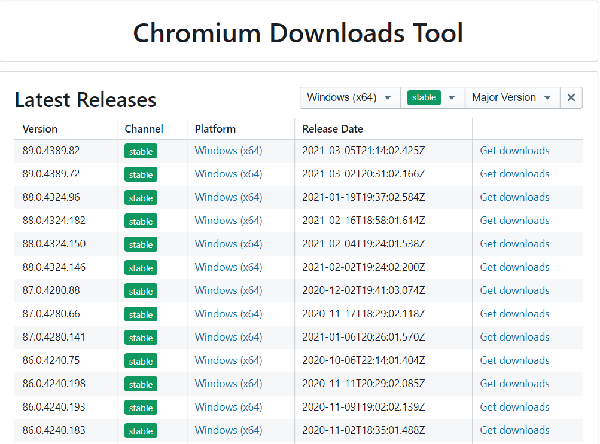This screenshot has height=444, width=600.
Task: Open the Windows (x64) platform dropdown
Action: (350, 98)
